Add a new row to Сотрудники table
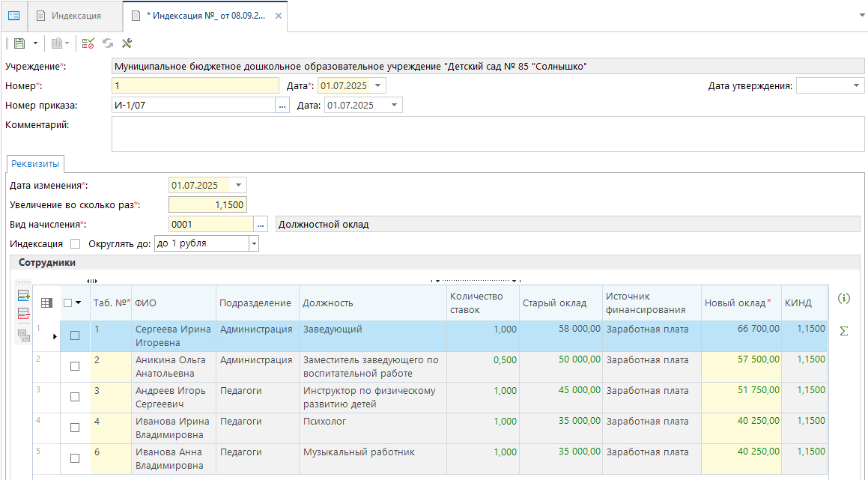Image resolution: width=868 pixels, height=480 pixels. [x=23, y=296]
